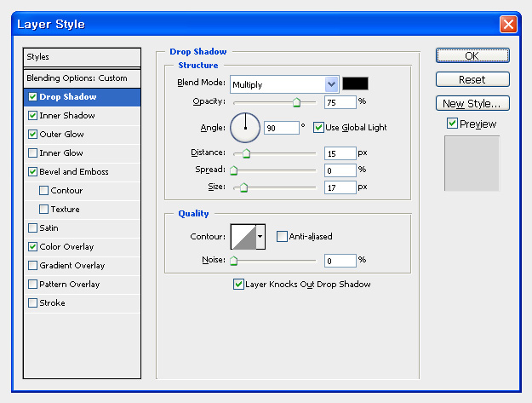Enable the Anti-aliased checkbox
Image resolution: width=532 pixels, height=403 pixels.
click(x=282, y=236)
